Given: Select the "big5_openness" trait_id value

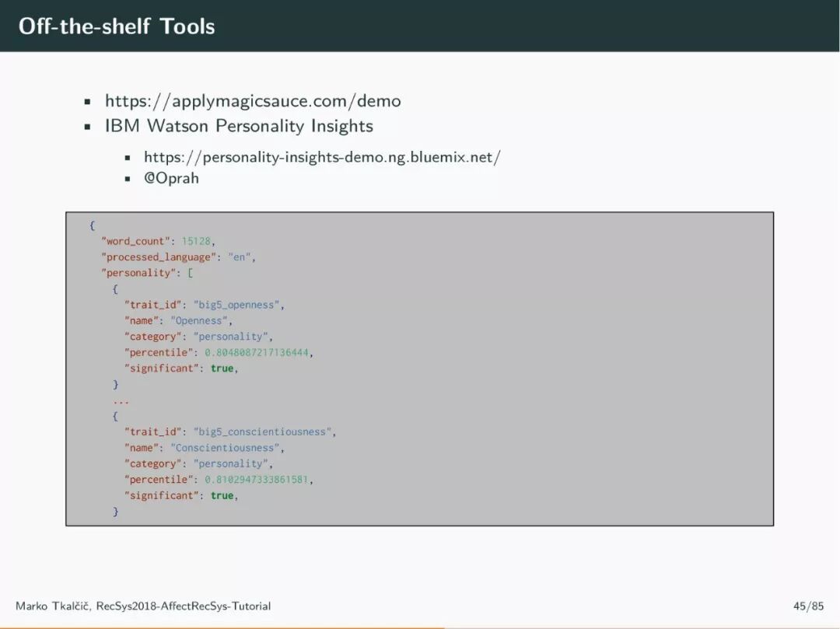Looking at the screenshot, I should click(x=236, y=305).
